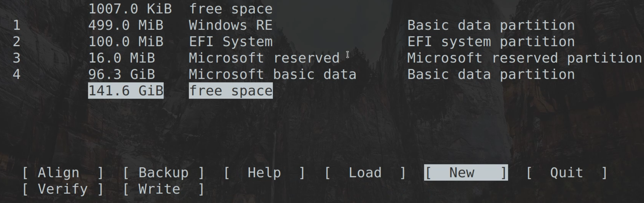Click the EFI system partition name
This screenshot has height=203, width=644.
491,42
